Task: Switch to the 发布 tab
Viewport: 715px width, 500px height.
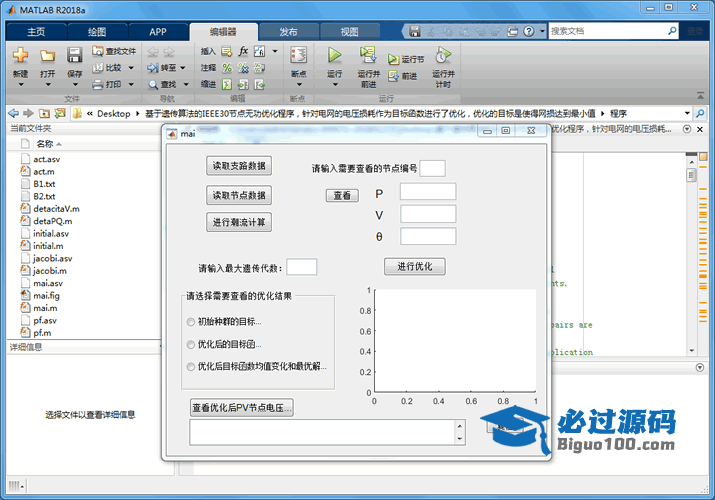Action: pyautogui.click(x=288, y=32)
